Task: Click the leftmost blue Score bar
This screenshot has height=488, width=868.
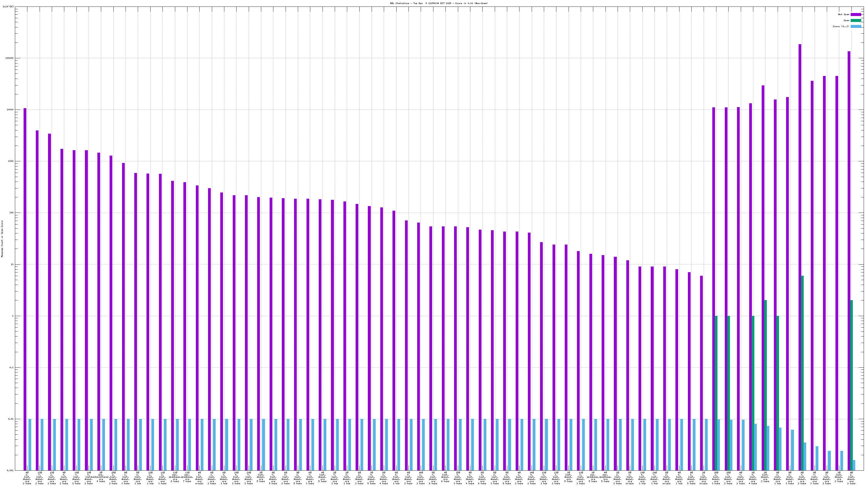Action: [x=30, y=445]
